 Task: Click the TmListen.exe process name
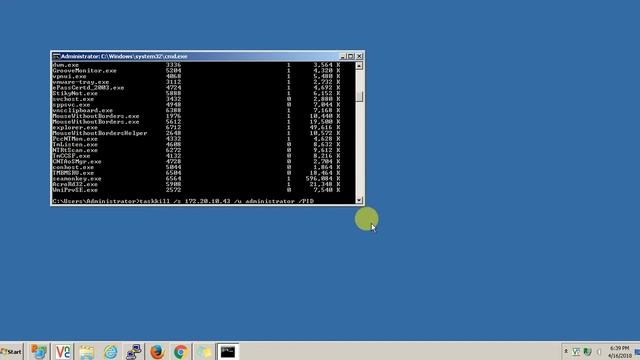click(75, 144)
